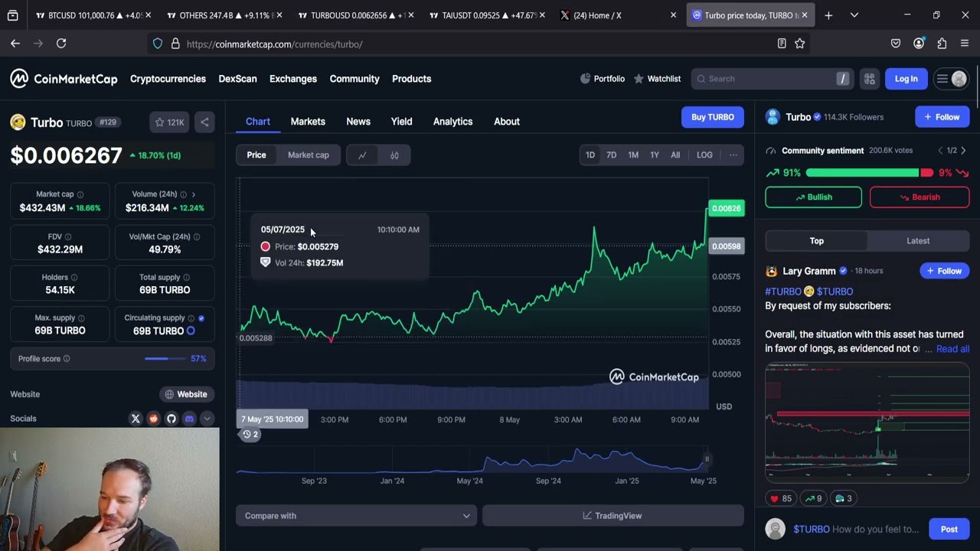
Task: Click the share icon beside Turbo
Action: click(204, 122)
